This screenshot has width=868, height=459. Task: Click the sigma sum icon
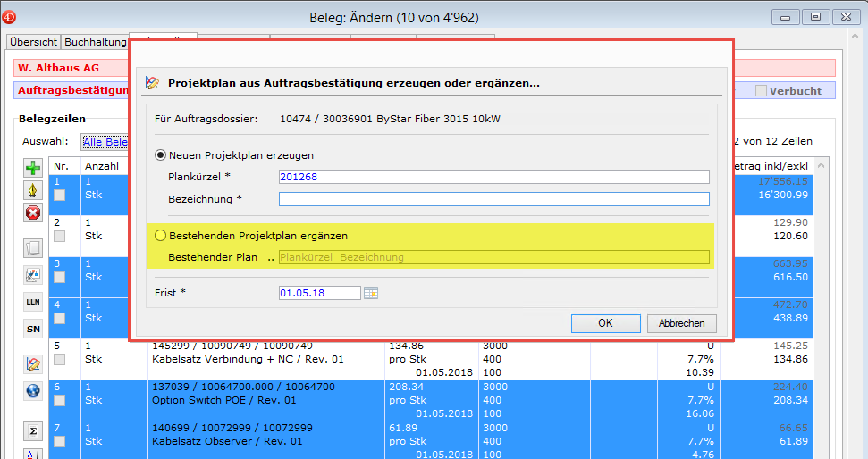coord(33,432)
